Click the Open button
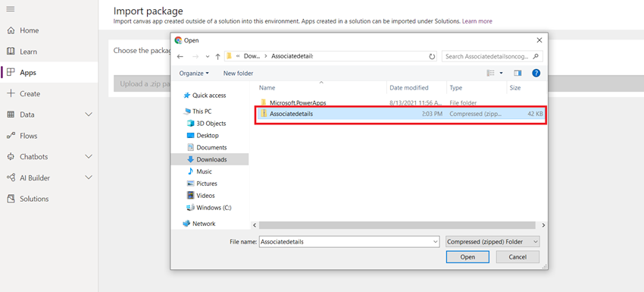The image size is (644, 292). [x=467, y=257]
